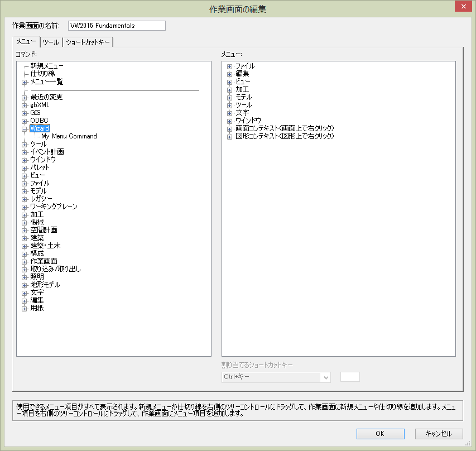This screenshot has width=476, height=451.
Task: Switch to the ショートカットキー tab
Action: click(x=88, y=42)
